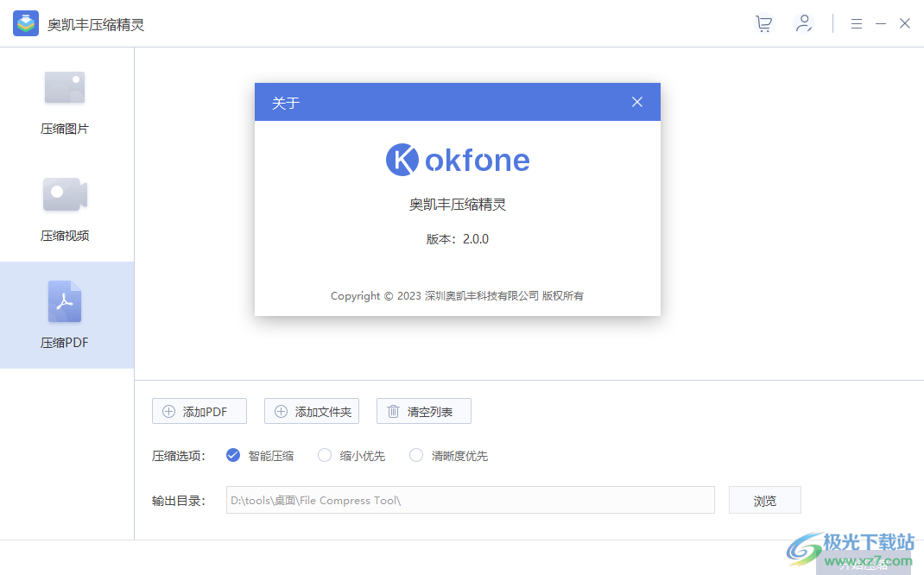This screenshot has height=575, width=924.
Task: Click the 浏览 button
Action: tap(765, 500)
